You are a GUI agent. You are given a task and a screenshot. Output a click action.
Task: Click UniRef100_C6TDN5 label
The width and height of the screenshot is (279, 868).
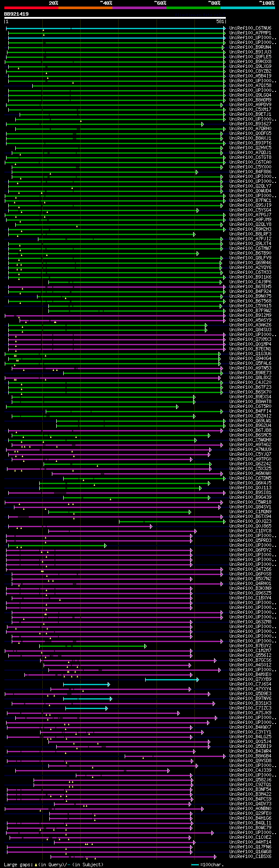click(x=250, y=478)
